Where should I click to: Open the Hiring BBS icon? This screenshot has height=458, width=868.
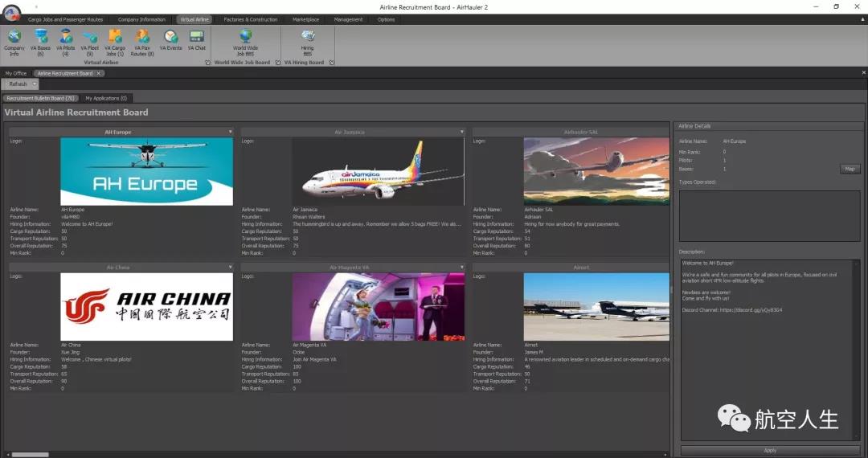tap(307, 43)
